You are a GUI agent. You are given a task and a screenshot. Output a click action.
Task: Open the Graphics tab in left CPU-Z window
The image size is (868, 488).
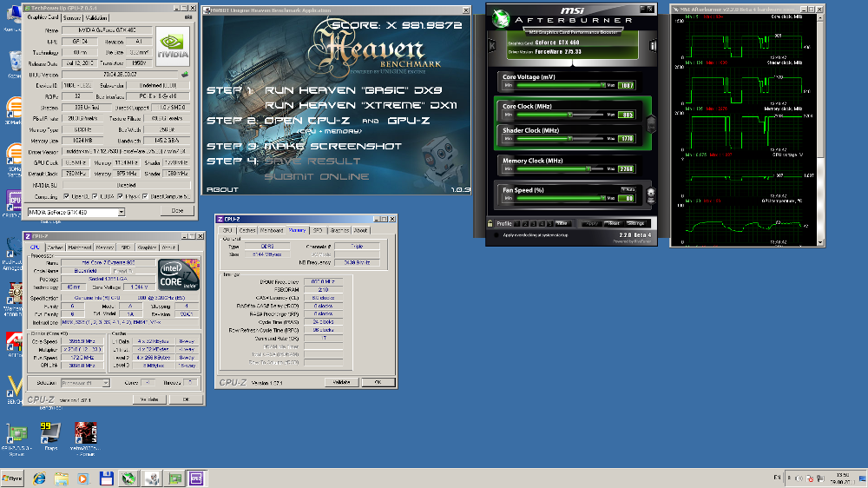(x=147, y=247)
